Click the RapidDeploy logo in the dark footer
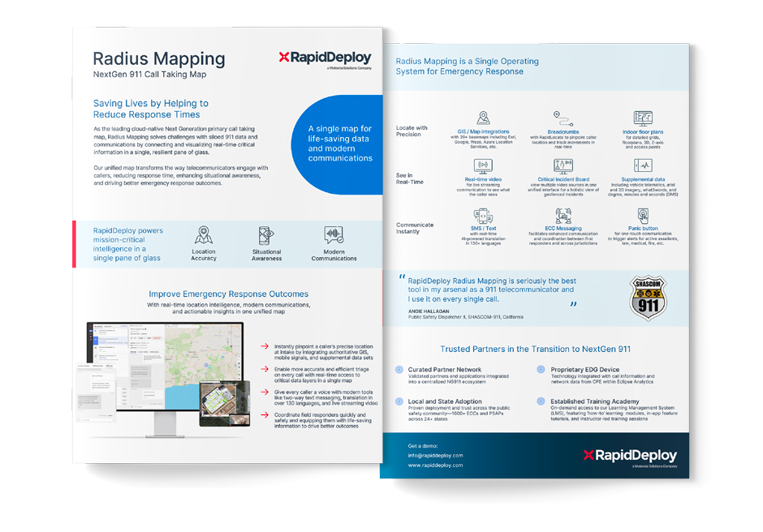This screenshot has height=532, width=763. (630, 457)
